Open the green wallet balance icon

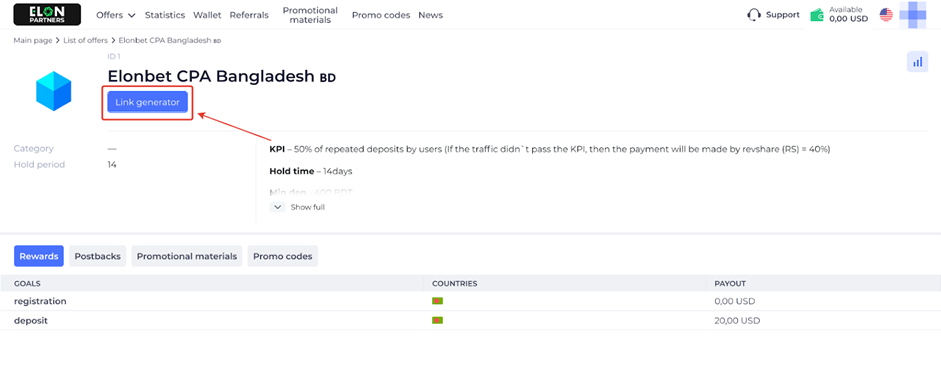tap(817, 15)
